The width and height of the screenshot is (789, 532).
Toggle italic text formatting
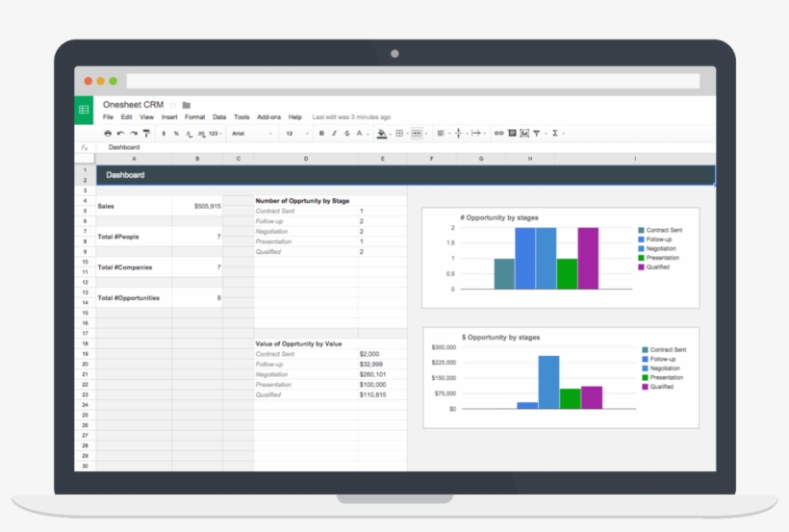coord(334,134)
